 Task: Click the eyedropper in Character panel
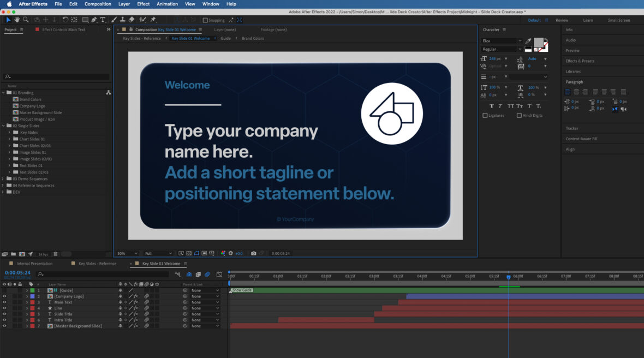528,41
